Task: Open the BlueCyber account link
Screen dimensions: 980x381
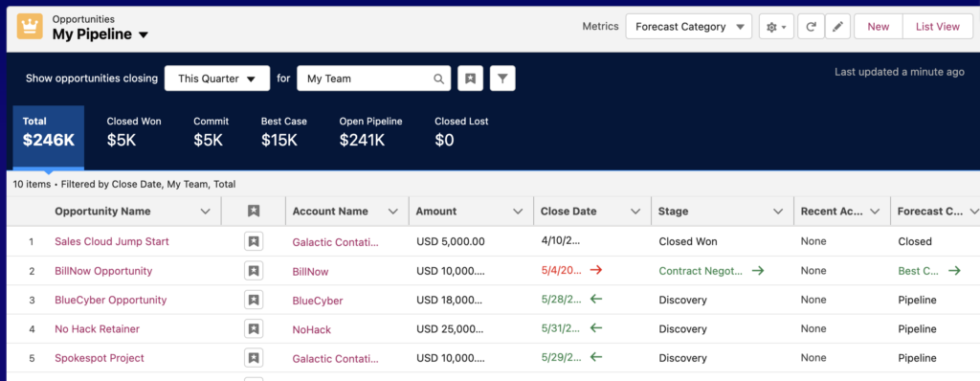Action: 318,301
